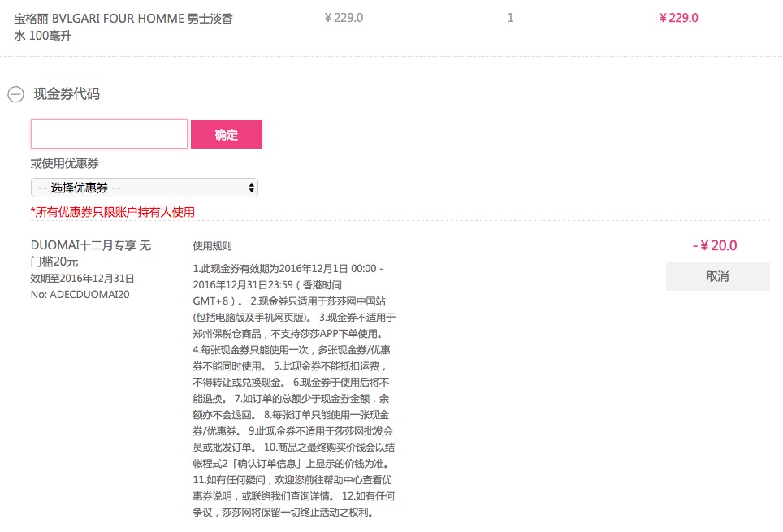Collapse the 现金券代码 section with minus icon

(16, 94)
